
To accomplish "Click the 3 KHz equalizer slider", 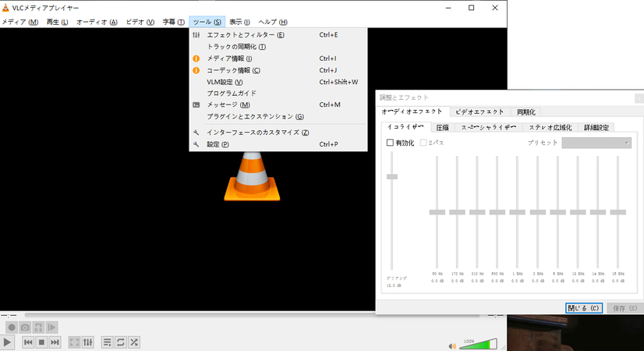I will tap(538, 212).
